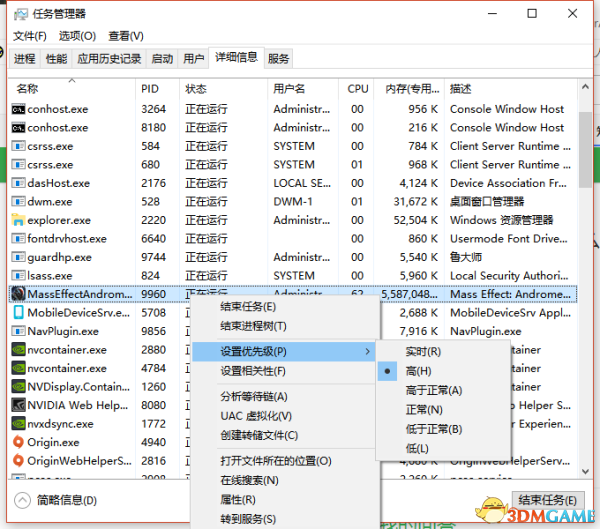This screenshot has width=600, height=529.
Task: Sort by the PID column header
Action: [157, 89]
